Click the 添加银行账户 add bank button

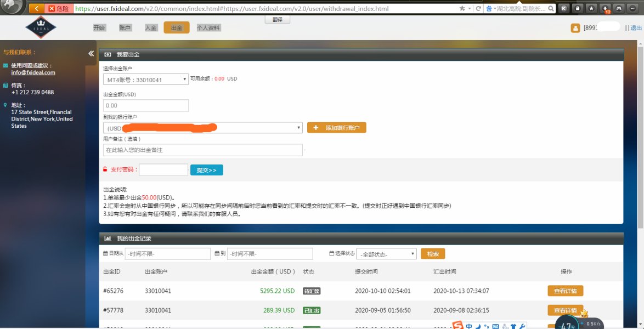coord(336,128)
